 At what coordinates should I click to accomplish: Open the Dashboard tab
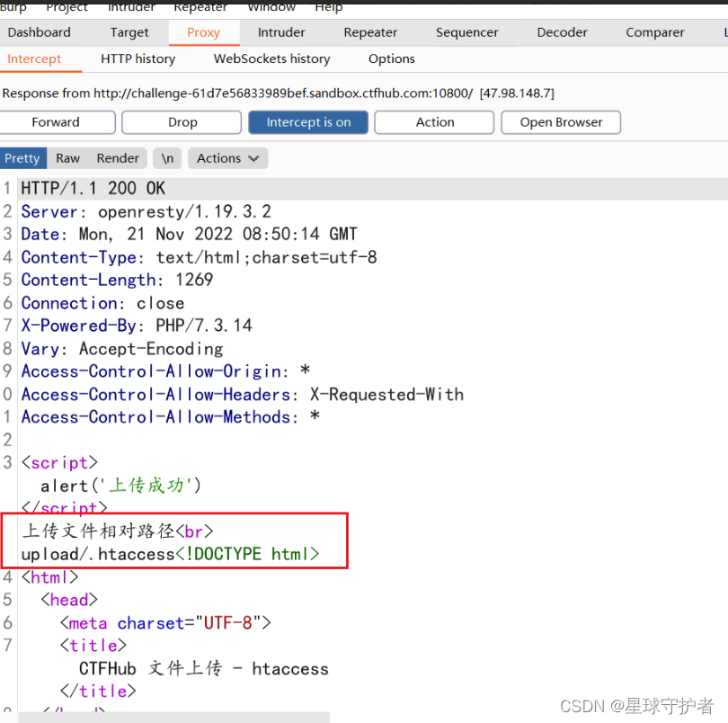click(x=39, y=32)
